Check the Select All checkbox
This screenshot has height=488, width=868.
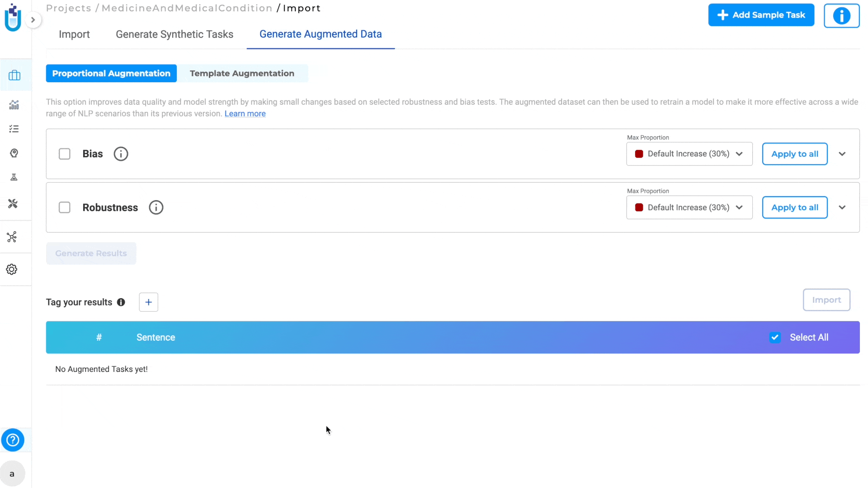pyautogui.click(x=776, y=337)
